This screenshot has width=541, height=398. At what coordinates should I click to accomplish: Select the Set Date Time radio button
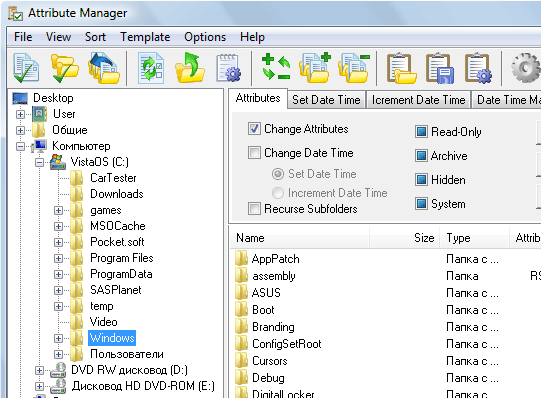pos(278,174)
